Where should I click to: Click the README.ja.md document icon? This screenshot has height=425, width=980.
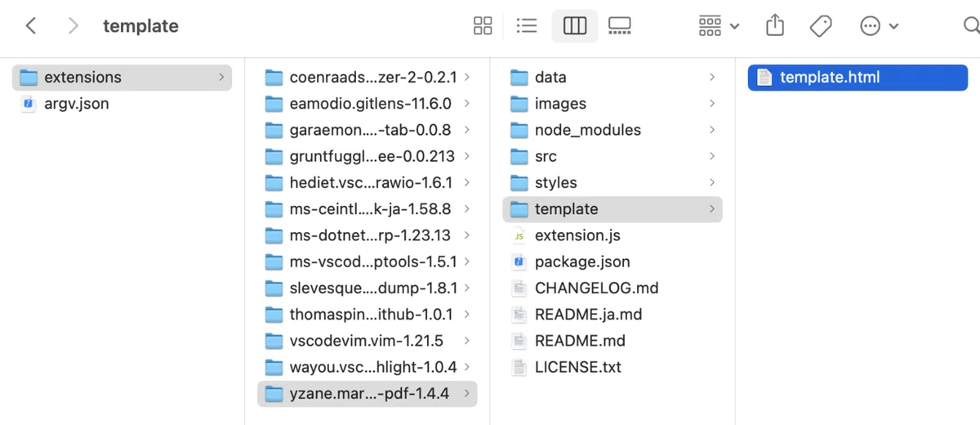[519, 315]
